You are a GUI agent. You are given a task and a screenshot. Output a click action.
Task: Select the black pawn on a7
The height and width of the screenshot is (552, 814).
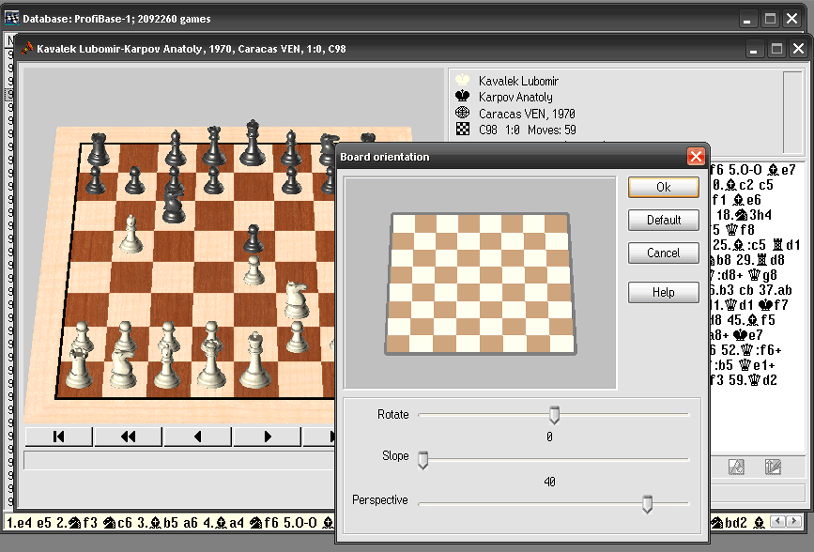(x=95, y=180)
